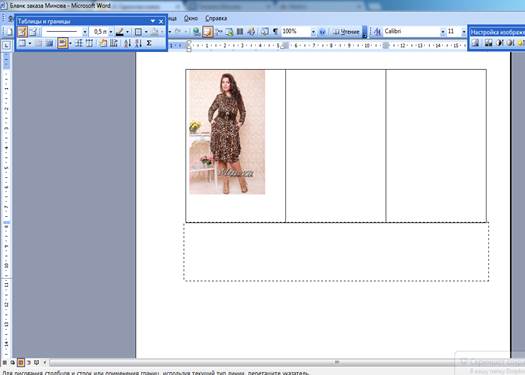The image size is (525, 375).
Task: Apply the outside border button
Action: pyautogui.click(x=138, y=32)
